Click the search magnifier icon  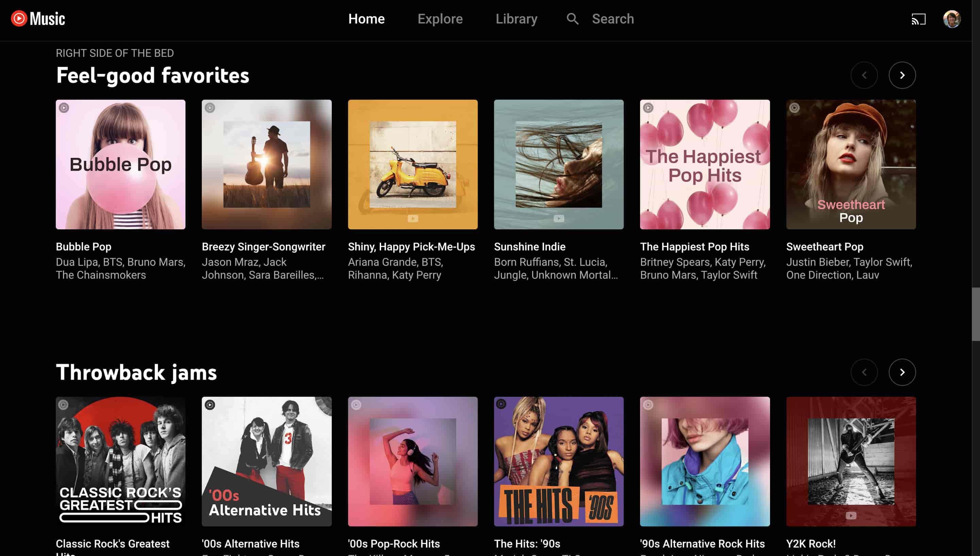click(x=572, y=19)
